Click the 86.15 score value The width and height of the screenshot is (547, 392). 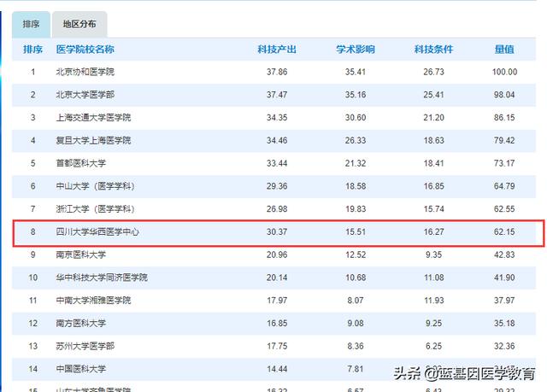[504, 117]
